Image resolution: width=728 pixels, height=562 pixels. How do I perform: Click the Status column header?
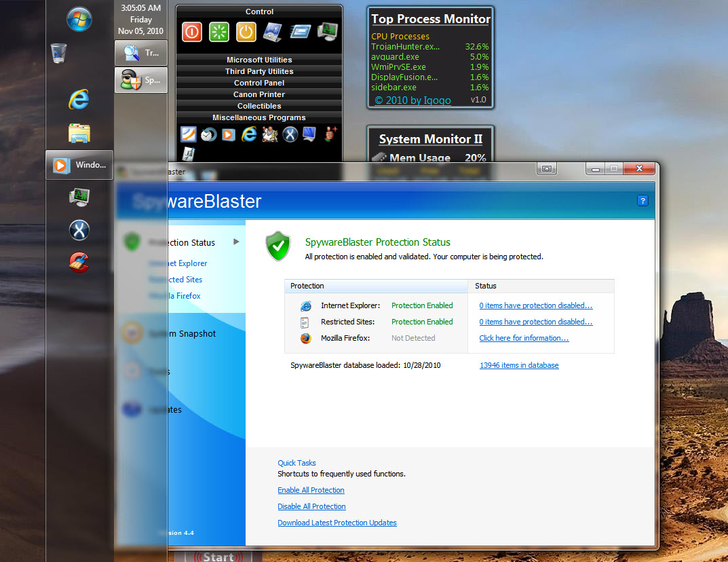(x=541, y=286)
